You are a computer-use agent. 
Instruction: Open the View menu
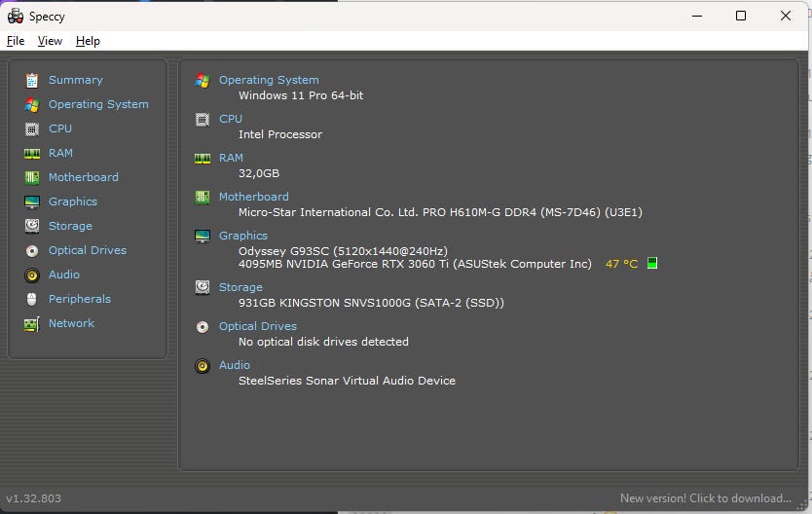tap(50, 41)
